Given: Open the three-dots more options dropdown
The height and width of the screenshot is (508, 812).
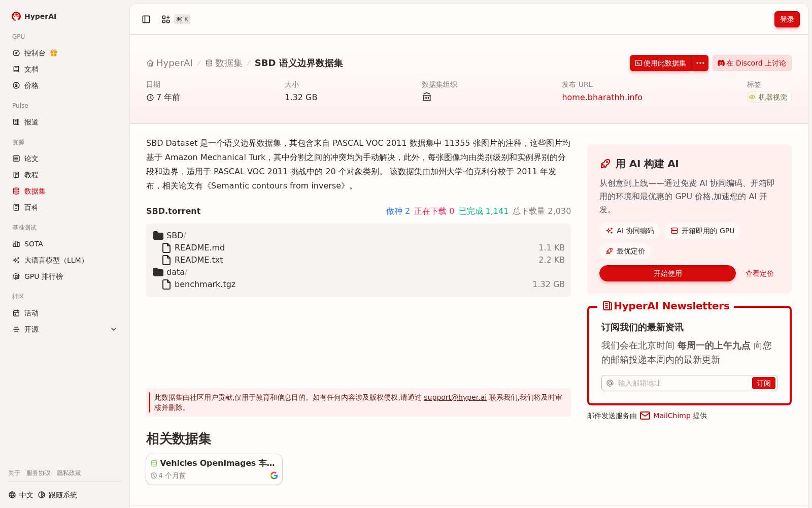Looking at the screenshot, I should point(700,63).
